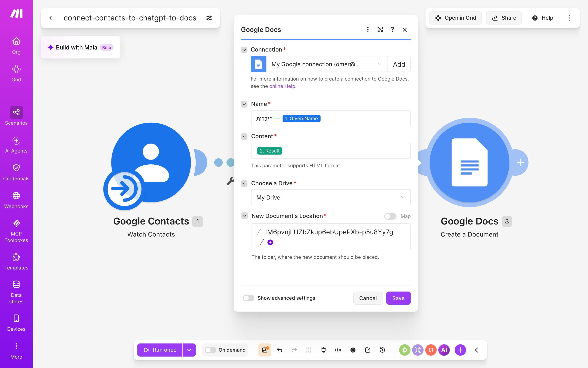
Task: Collapse the Connection field chevron
Action: coord(244,50)
